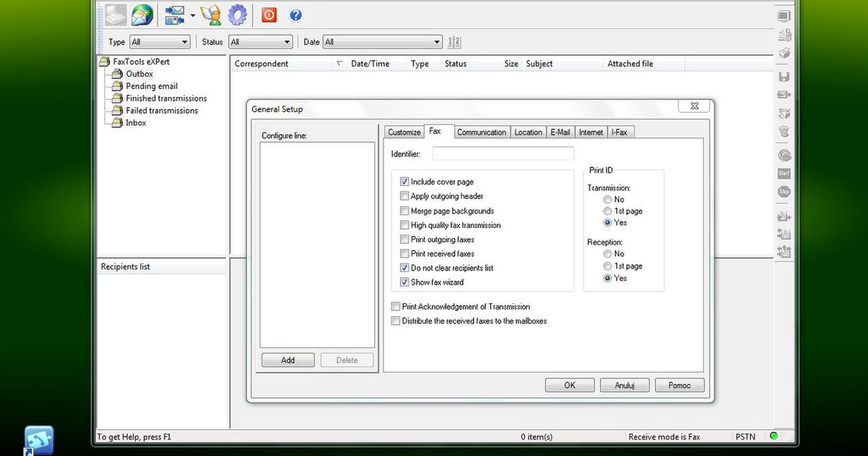Image resolution: width=868 pixels, height=456 pixels.
Task: Uncheck the Include cover page option
Action: (x=404, y=182)
